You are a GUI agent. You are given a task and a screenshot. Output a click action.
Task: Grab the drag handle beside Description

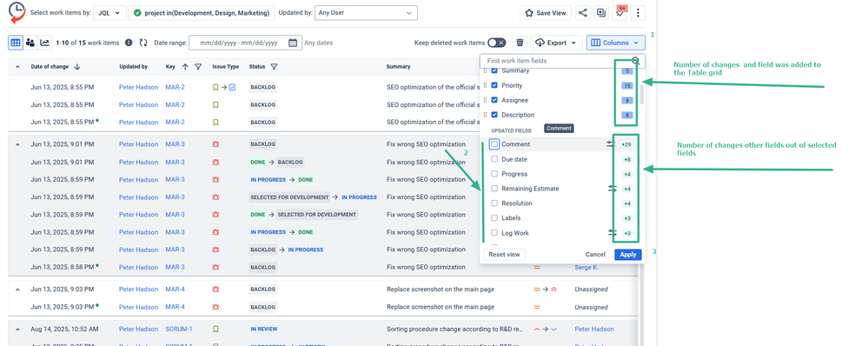486,115
